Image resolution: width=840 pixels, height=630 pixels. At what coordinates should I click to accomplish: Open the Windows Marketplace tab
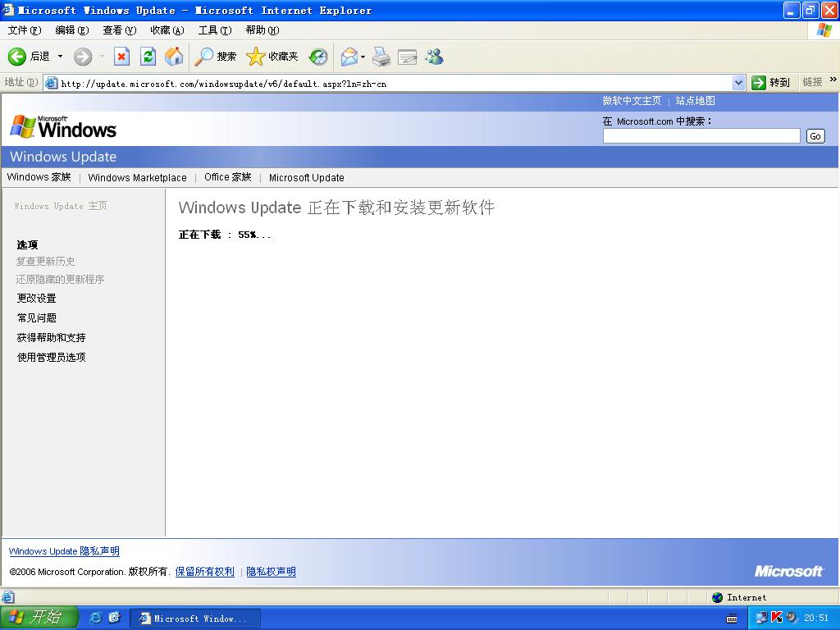pyautogui.click(x=137, y=177)
